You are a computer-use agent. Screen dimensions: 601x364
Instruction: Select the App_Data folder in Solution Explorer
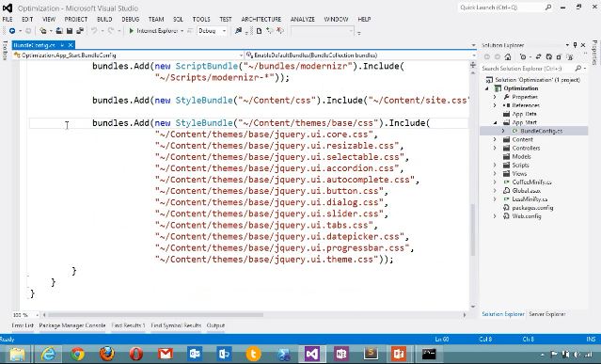[x=524, y=114]
